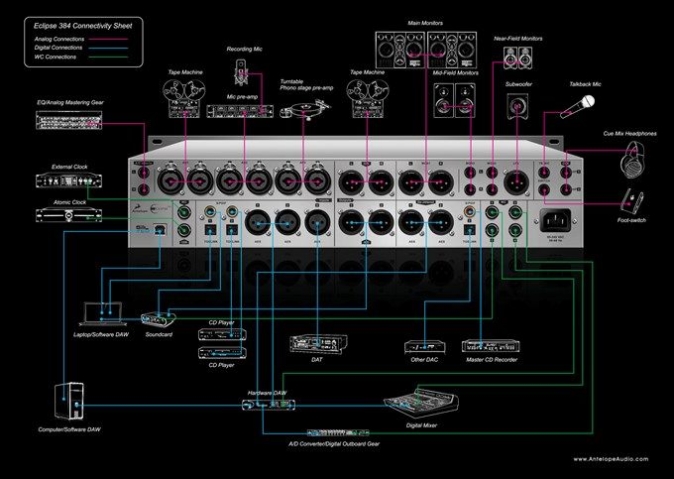Select the Laptop/Software DAW icon
Screen dimensions: 674x479
click(103, 313)
